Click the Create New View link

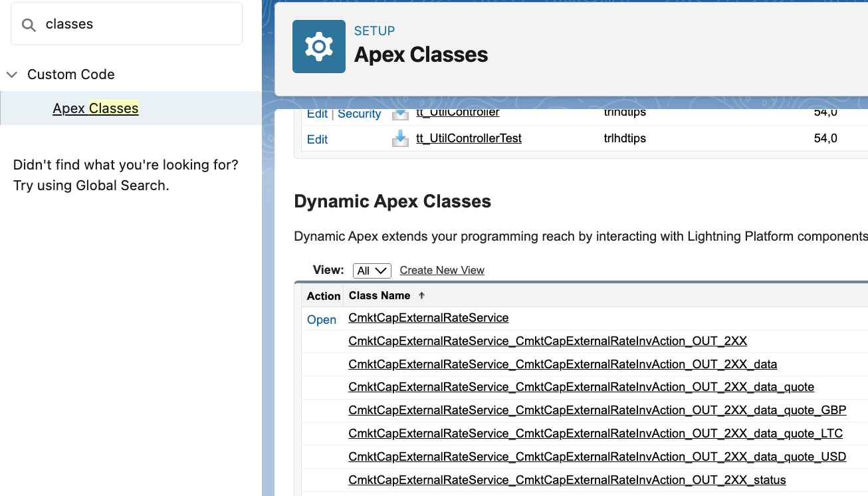[442, 271]
